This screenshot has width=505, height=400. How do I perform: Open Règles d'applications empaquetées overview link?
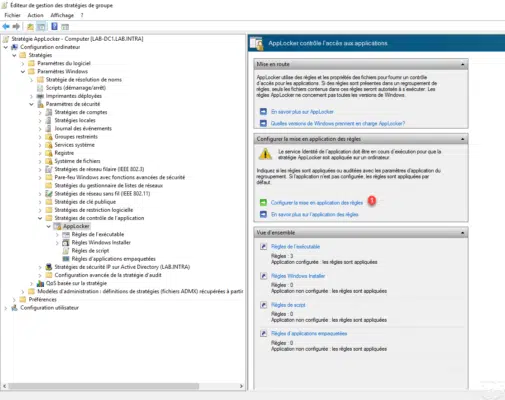(309, 334)
